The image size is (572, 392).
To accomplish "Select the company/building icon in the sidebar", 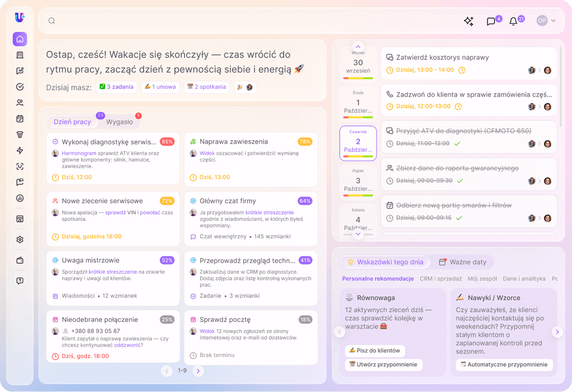I will (20, 55).
